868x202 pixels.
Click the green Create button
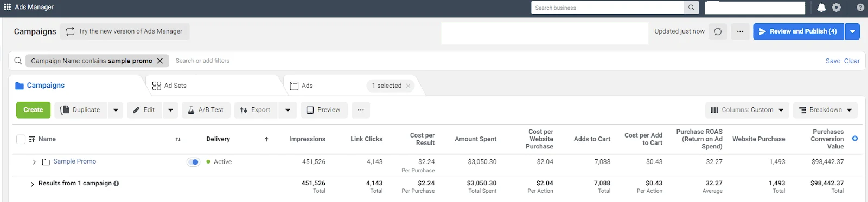(33, 110)
